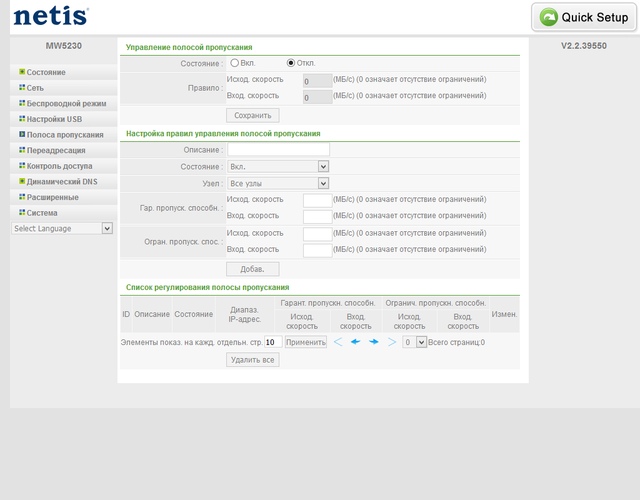Screen dimensions: 640x500
Task: Go to last page with thin right arrow
Action: [x=392, y=342]
